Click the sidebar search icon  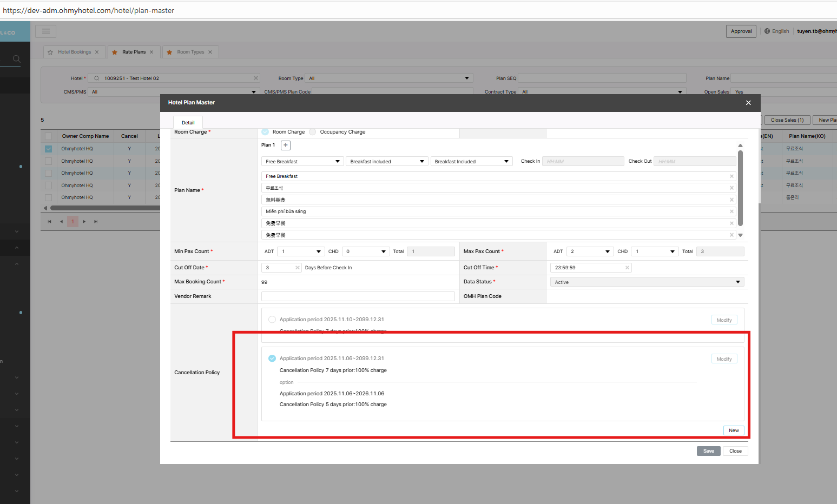[x=16, y=59]
